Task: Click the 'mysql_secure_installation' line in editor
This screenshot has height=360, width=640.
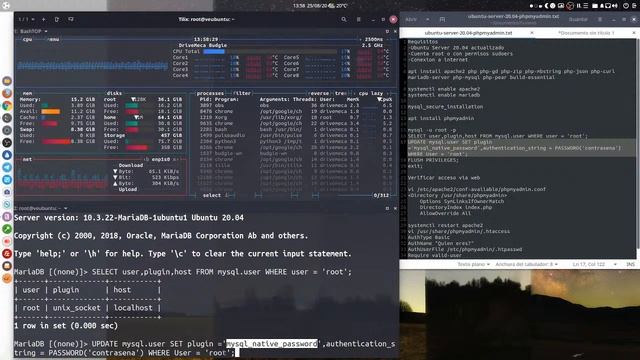Action: (445, 107)
